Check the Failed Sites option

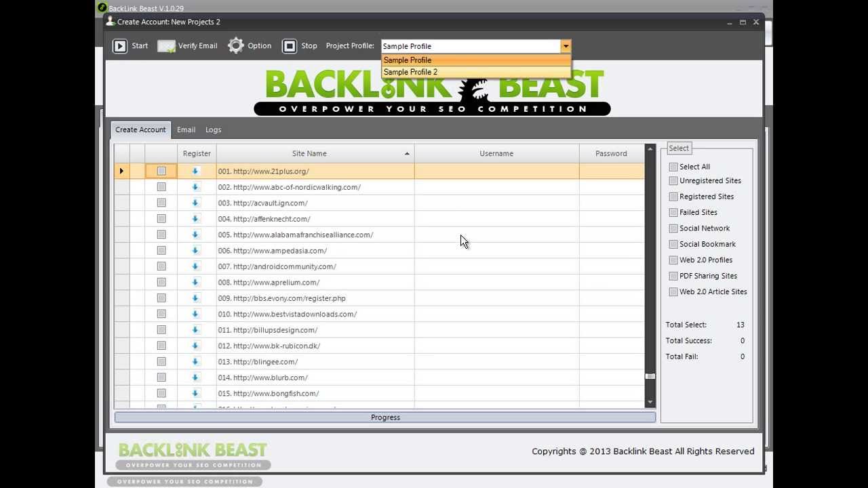click(673, 212)
